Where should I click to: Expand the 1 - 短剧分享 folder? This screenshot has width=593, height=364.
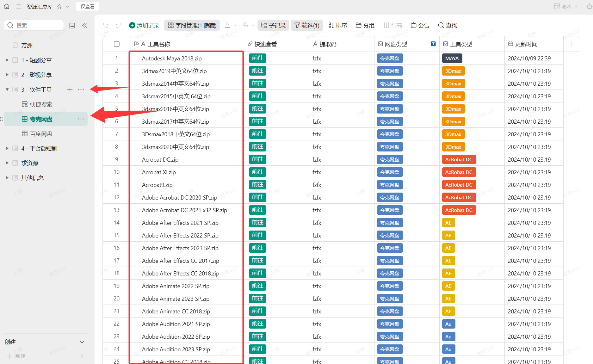tap(7, 60)
